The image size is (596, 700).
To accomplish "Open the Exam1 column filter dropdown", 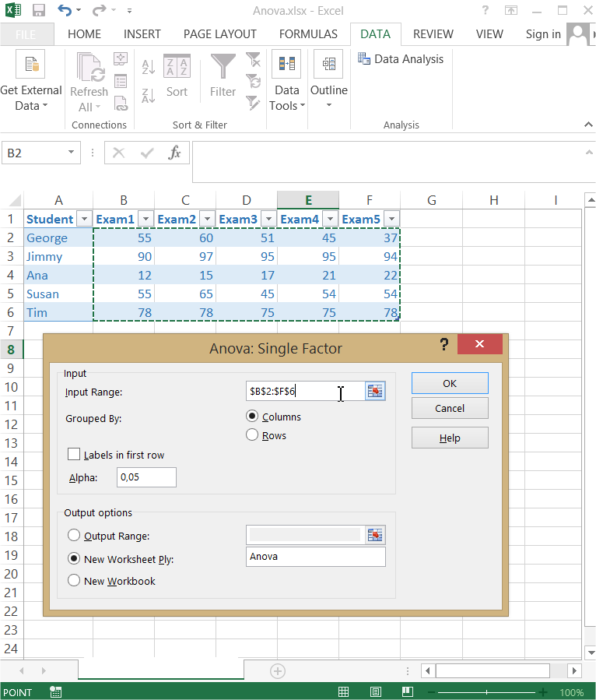I will click(145, 220).
